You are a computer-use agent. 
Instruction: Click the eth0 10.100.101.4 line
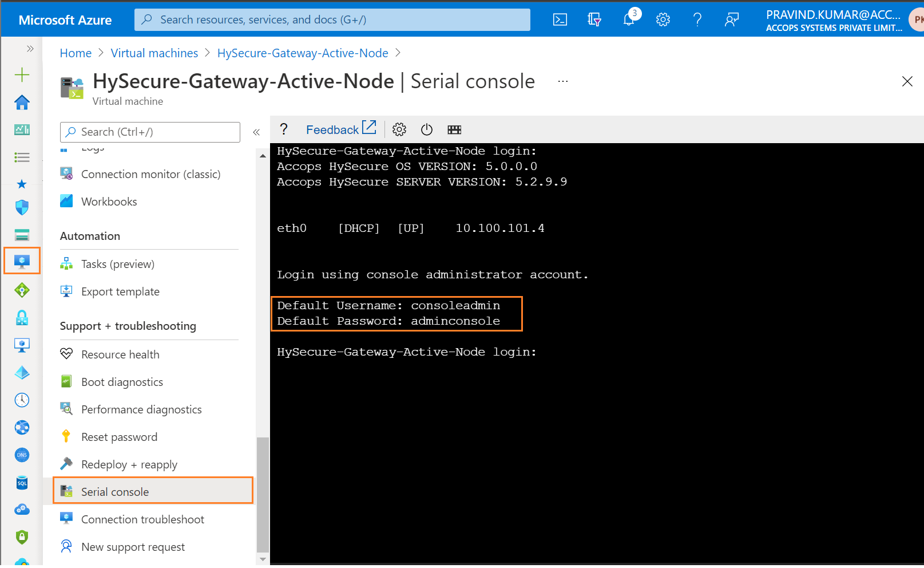coord(411,228)
